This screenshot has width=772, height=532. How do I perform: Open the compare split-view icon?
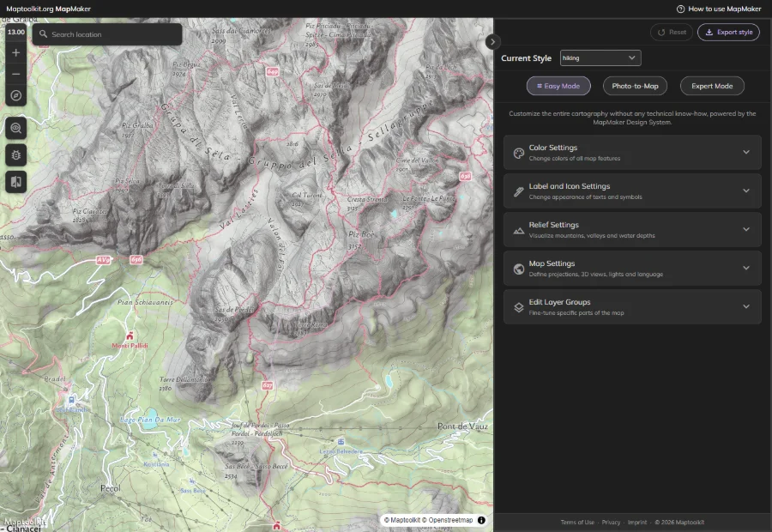tap(15, 182)
